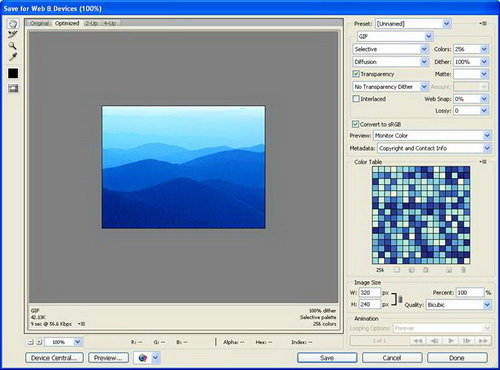
Task: Open the Bicubic Quality dropdown
Action: 458,305
